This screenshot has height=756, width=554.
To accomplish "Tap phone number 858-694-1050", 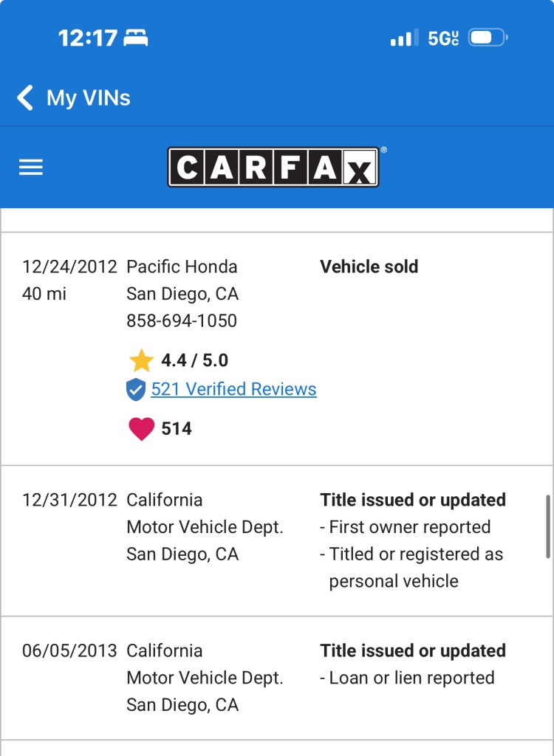I will coord(182,321).
